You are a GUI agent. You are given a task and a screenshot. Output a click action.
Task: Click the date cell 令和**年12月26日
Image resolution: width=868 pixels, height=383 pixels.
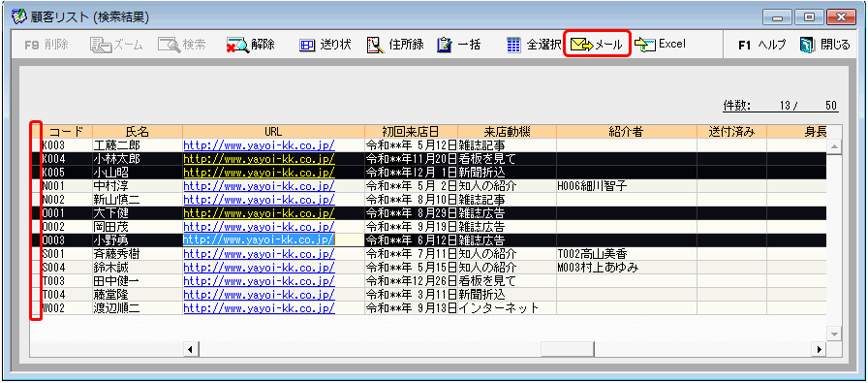(411, 281)
